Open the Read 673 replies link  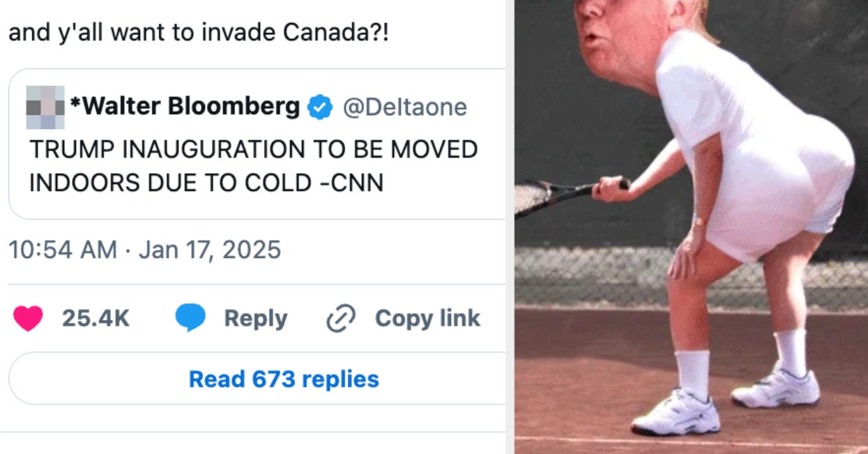coord(283,379)
